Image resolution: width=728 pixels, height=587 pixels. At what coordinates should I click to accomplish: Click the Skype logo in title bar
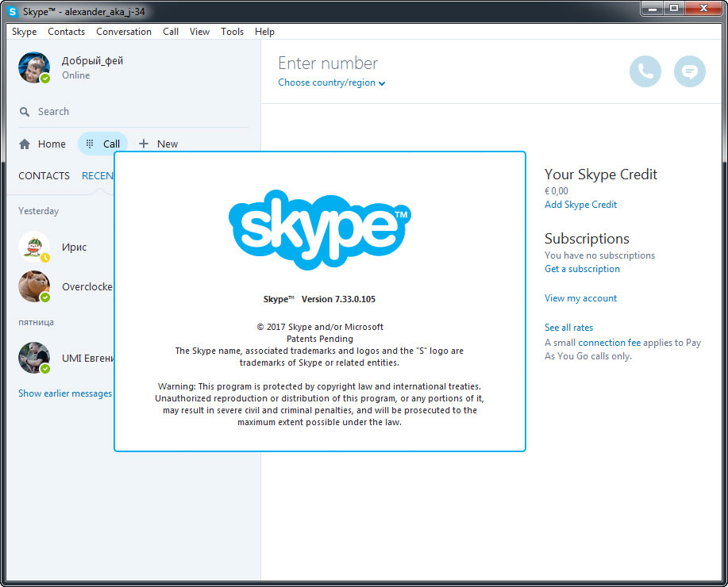pyautogui.click(x=13, y=12)
